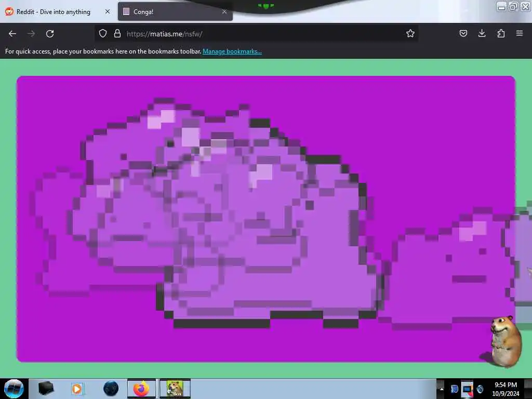Image resolution: width=532 pixels, height=399 pixels.
Task: Open the dark globe taskbar icon
Action: click(x=111, y=389)
